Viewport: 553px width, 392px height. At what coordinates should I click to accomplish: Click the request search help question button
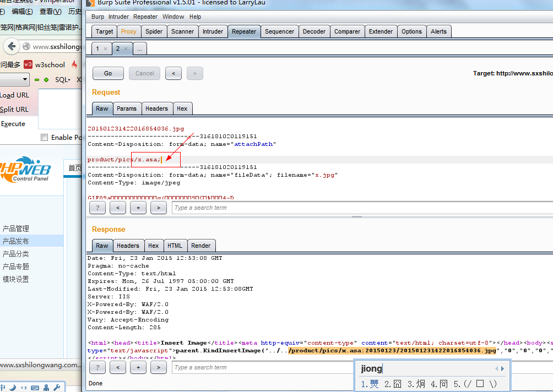pos(97,208)
